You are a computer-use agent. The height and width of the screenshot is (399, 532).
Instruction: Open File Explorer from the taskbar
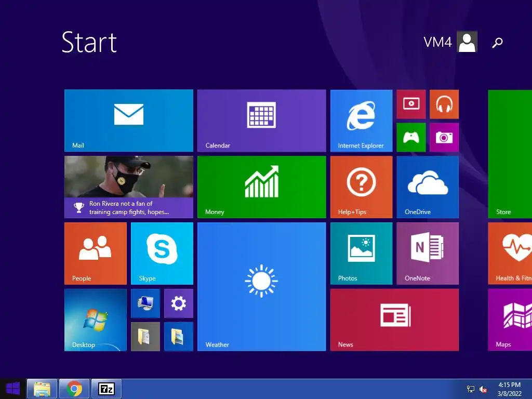click(x=42, y=389)
